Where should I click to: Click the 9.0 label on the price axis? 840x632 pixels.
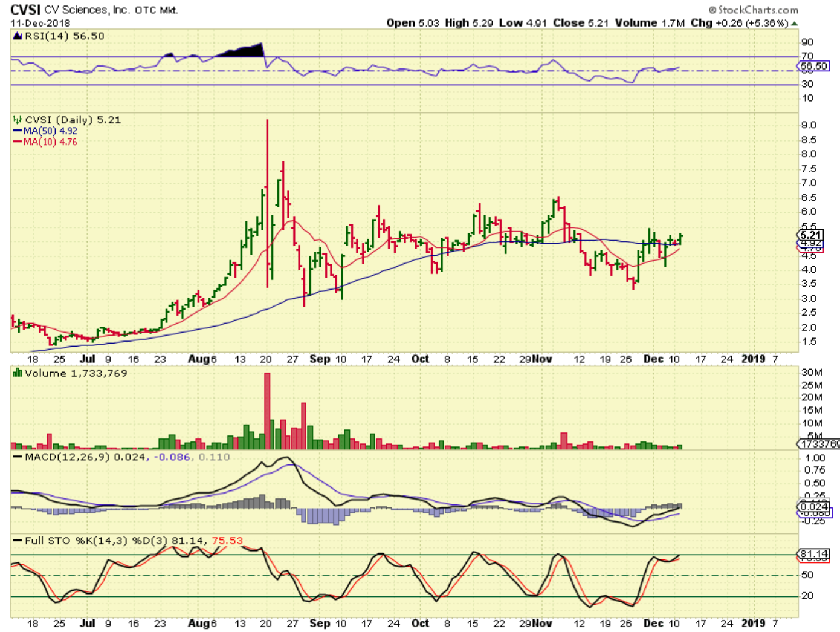pyautogui.click(x=809, y=125)
